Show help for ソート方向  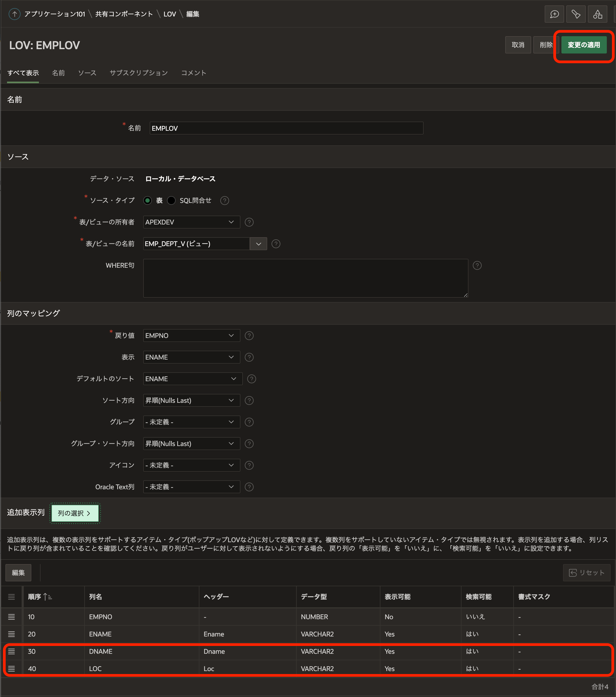[249, 400]
